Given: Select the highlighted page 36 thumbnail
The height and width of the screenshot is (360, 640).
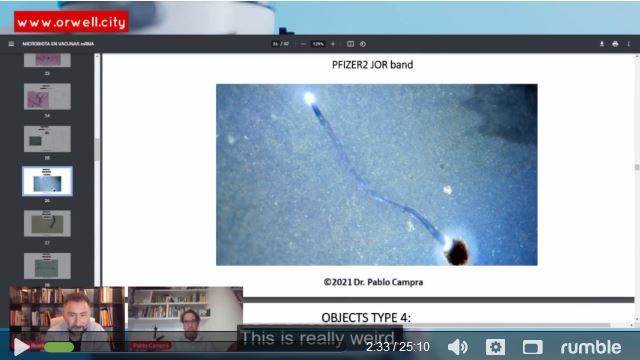Looking at the screenshot, I should click(x=47, y=181).
